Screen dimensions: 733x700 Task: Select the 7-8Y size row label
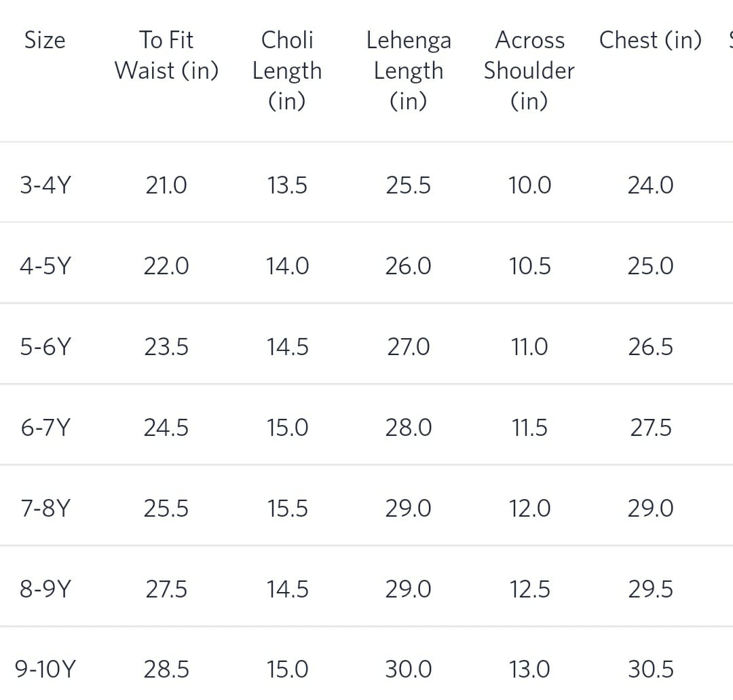45,509
